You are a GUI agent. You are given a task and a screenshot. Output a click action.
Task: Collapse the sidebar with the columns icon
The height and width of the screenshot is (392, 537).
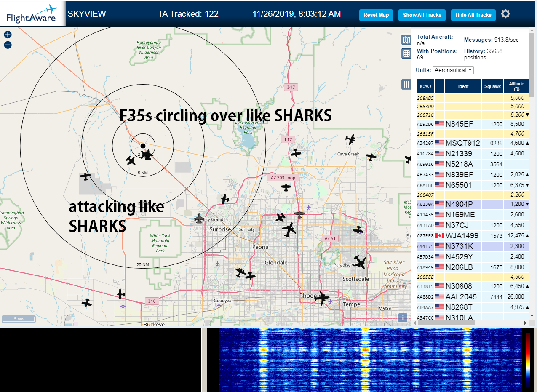(x=406, y=84)
